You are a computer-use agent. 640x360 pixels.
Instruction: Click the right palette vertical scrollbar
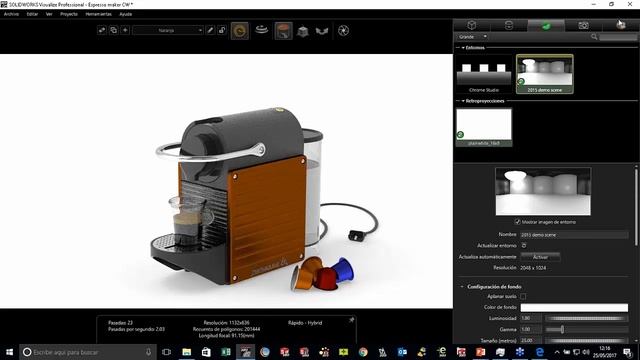point(636,206)
